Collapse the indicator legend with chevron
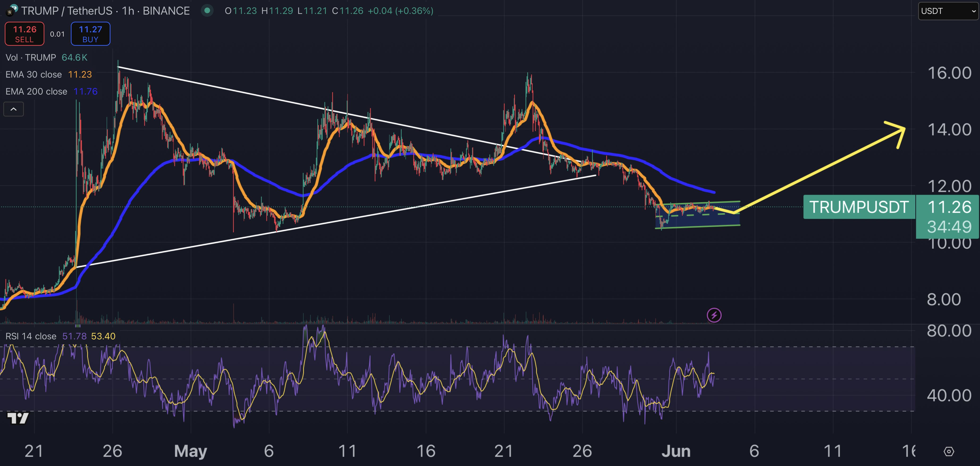 point(13,109)
